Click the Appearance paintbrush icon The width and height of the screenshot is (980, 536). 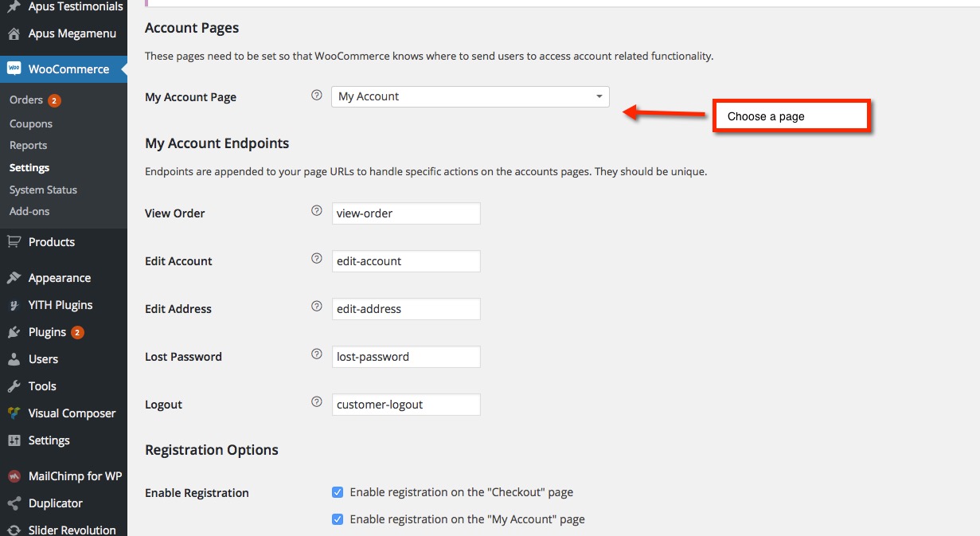pos(14,278)
